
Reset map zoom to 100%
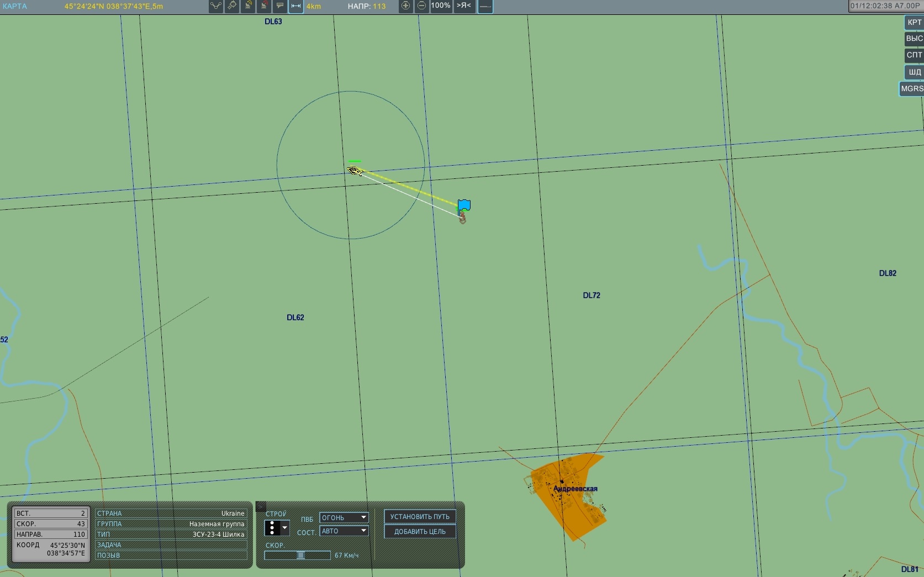(441, 6)
